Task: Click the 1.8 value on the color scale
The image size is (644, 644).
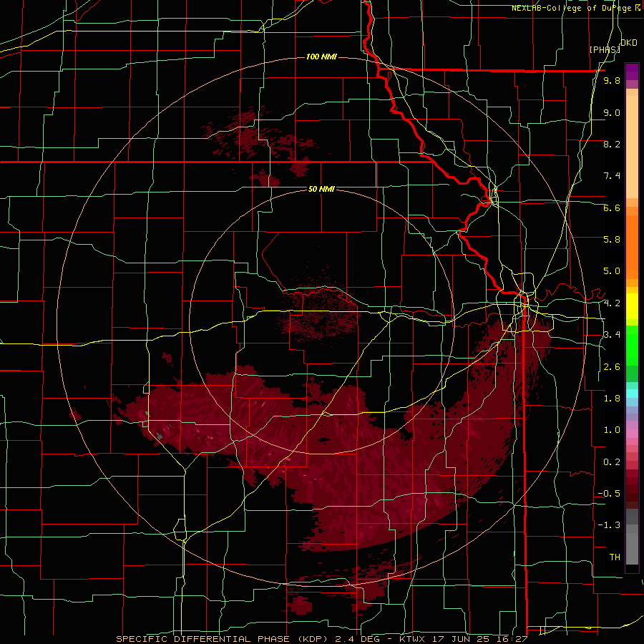Action: pyautogui.click(x=612, y=399)
